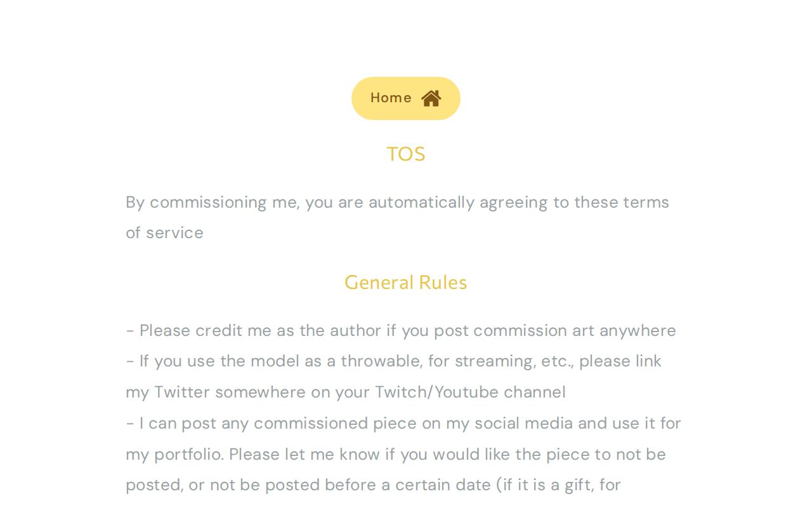The image size is (812, 508).
Task: Click the house icon on Home button
Action: pos(431,98)
